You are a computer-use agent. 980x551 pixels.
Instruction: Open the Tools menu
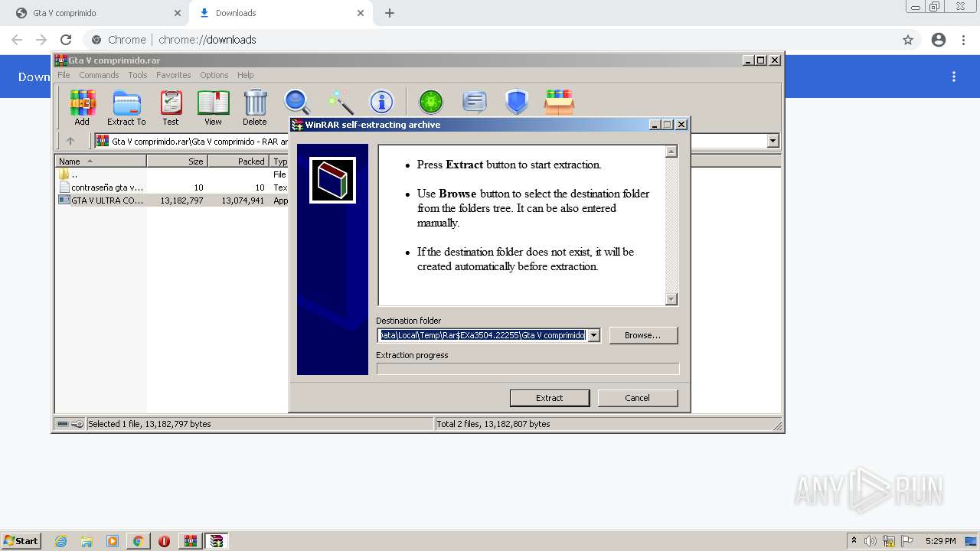click(138, 75)
